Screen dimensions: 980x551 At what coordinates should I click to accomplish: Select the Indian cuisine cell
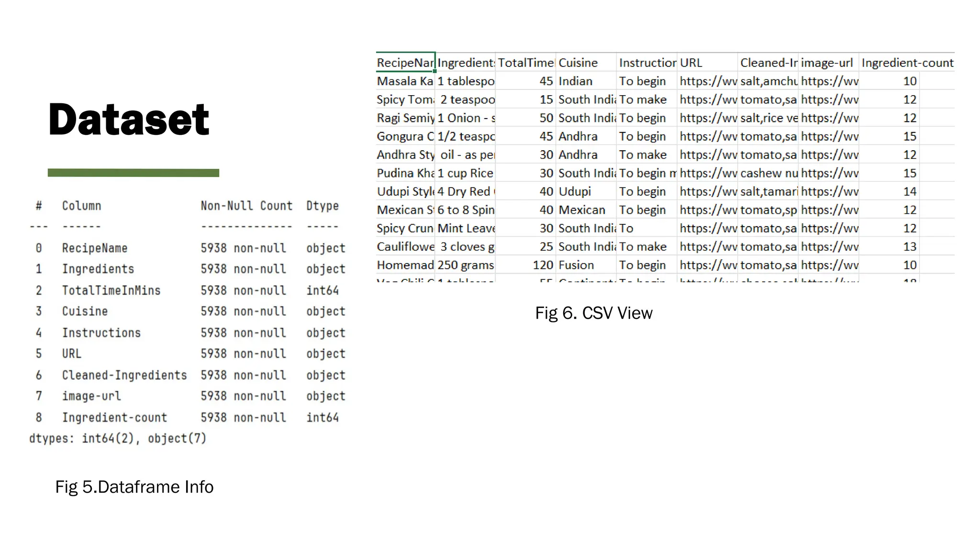tap(586, 81)
